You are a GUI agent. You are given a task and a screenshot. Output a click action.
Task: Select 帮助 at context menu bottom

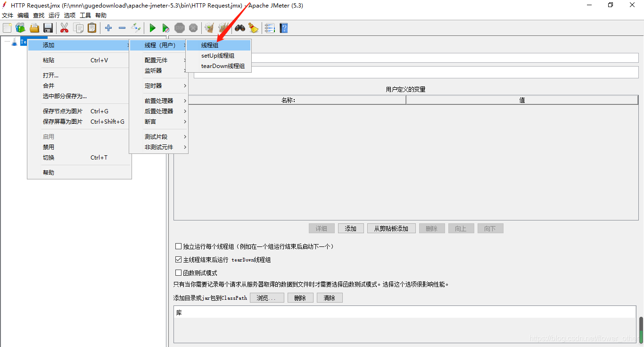[79, 173]
